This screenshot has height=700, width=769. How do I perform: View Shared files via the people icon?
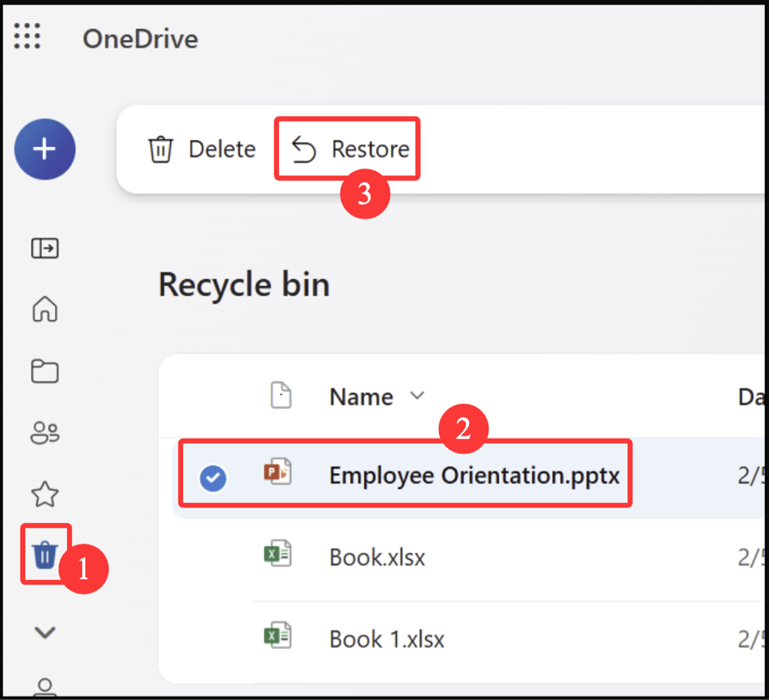tap(45, 432)
